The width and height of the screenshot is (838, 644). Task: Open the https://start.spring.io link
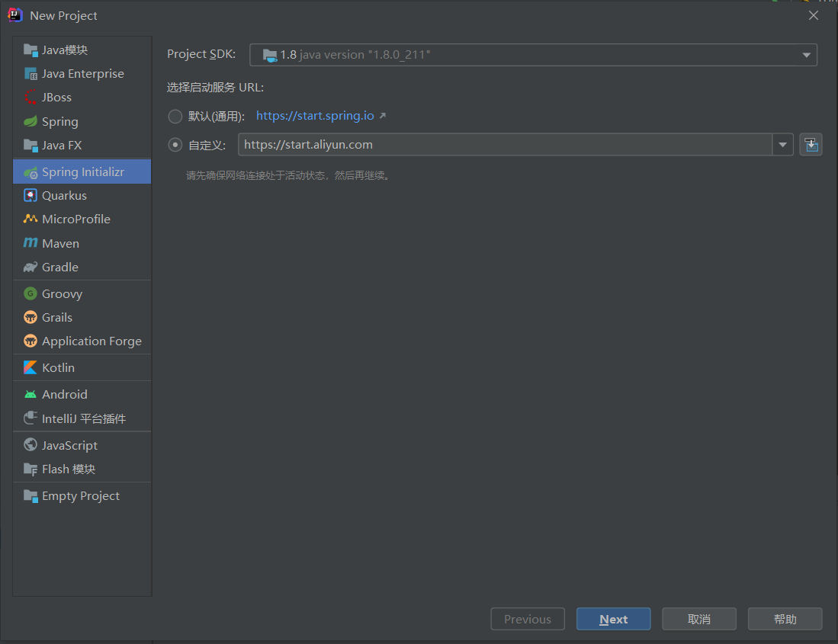(x=315, y=116)
